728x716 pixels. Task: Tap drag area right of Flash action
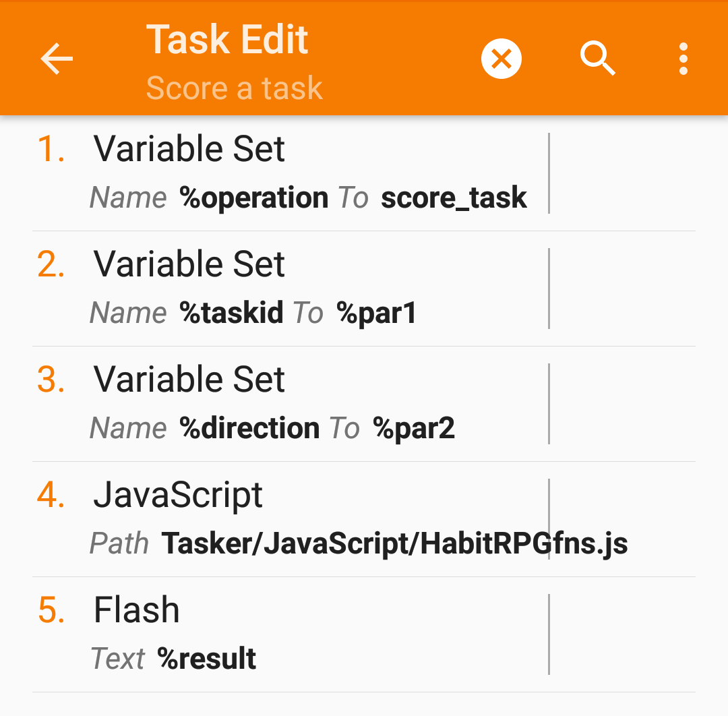click(x=621, y=634)
